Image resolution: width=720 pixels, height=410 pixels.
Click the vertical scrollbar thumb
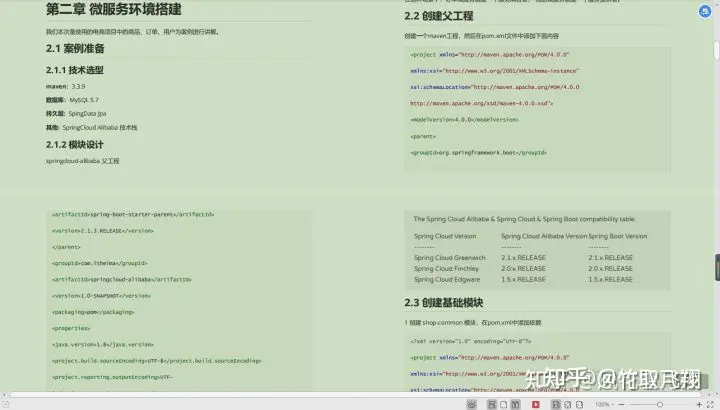(x=716, y=51)
